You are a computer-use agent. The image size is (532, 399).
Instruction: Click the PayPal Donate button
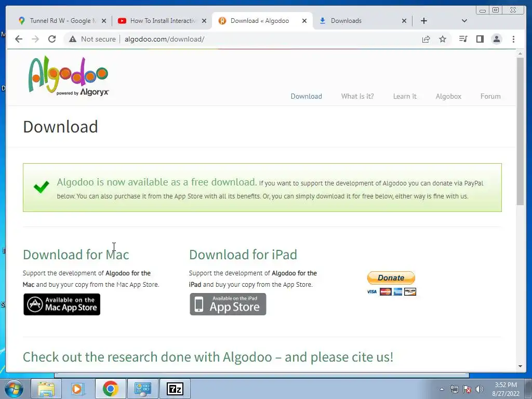[x=391, y=277]
